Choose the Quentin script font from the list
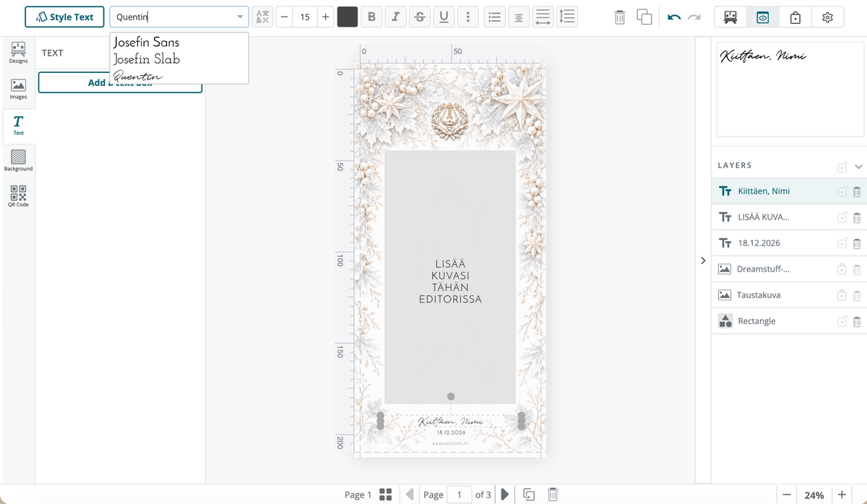 pyautogui.click(x=138, y=76)
